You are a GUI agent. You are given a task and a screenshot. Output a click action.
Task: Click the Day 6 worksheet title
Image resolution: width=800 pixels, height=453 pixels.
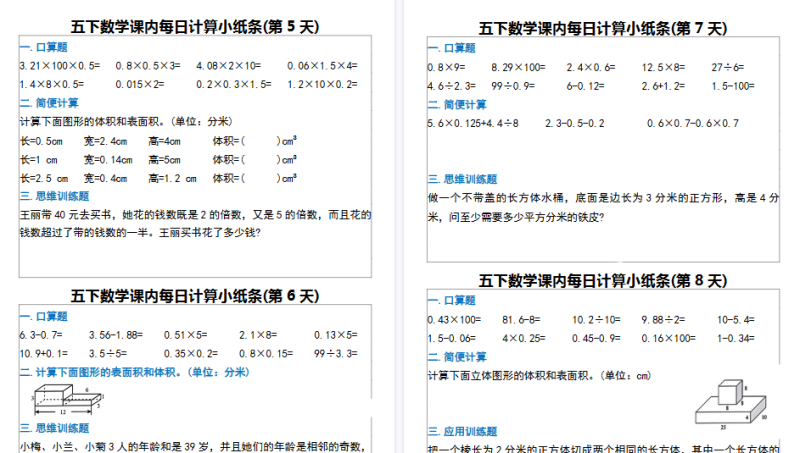click(x=195, y=296)
